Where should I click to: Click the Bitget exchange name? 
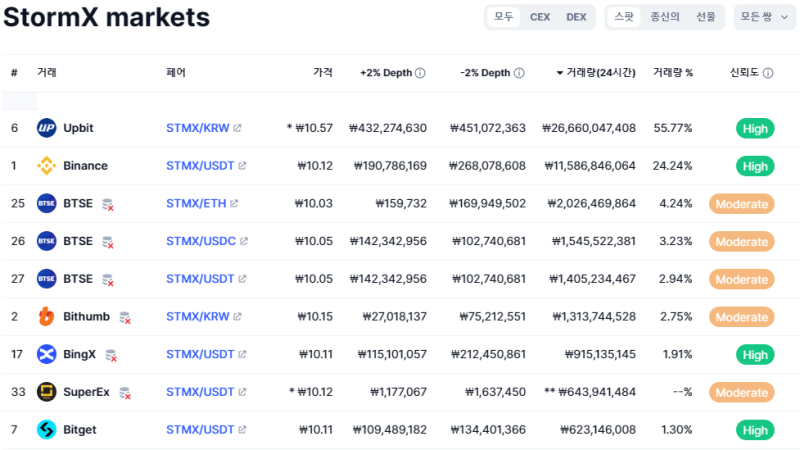[x=80, y=430]
